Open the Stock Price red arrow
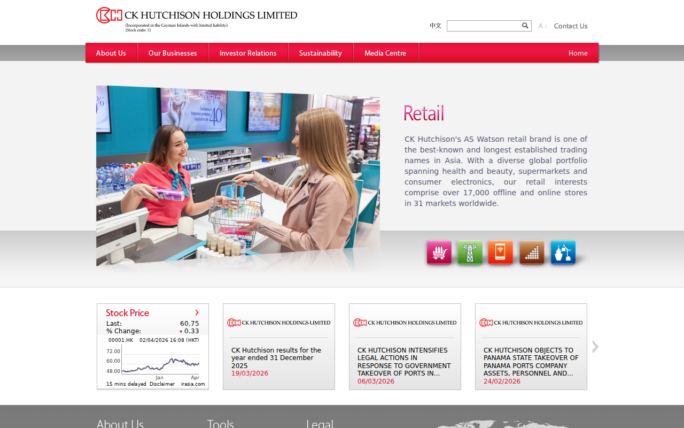The height and width of the screenshot is (428, 684). (197, 313)
